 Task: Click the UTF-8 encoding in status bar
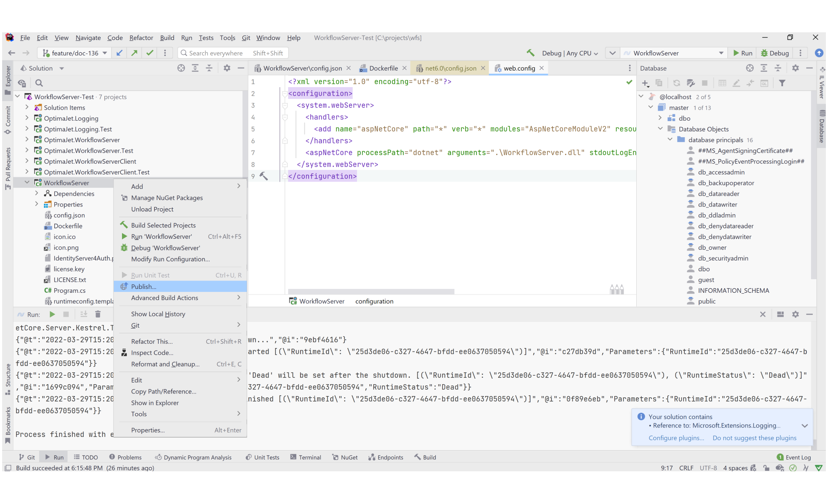[x=708, y=468]
